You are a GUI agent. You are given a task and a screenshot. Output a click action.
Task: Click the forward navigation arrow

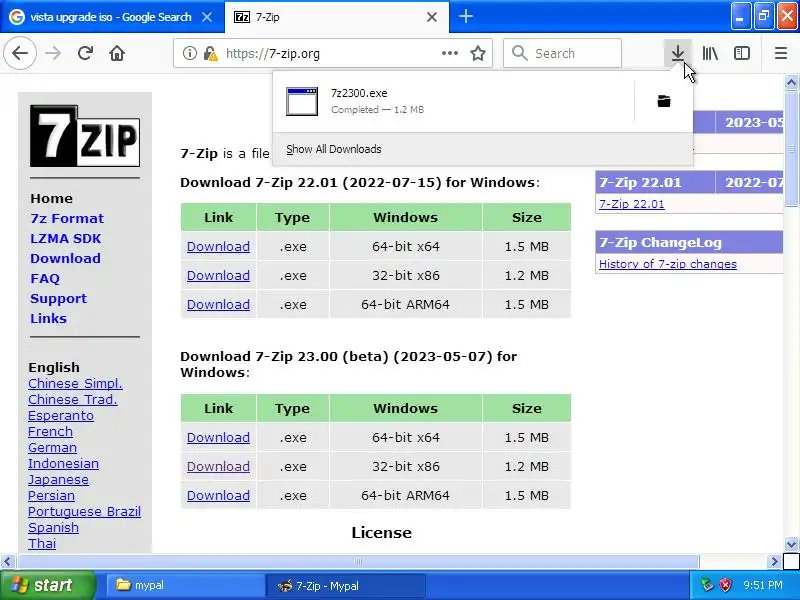pyautogui.click(x=53, y=53)
